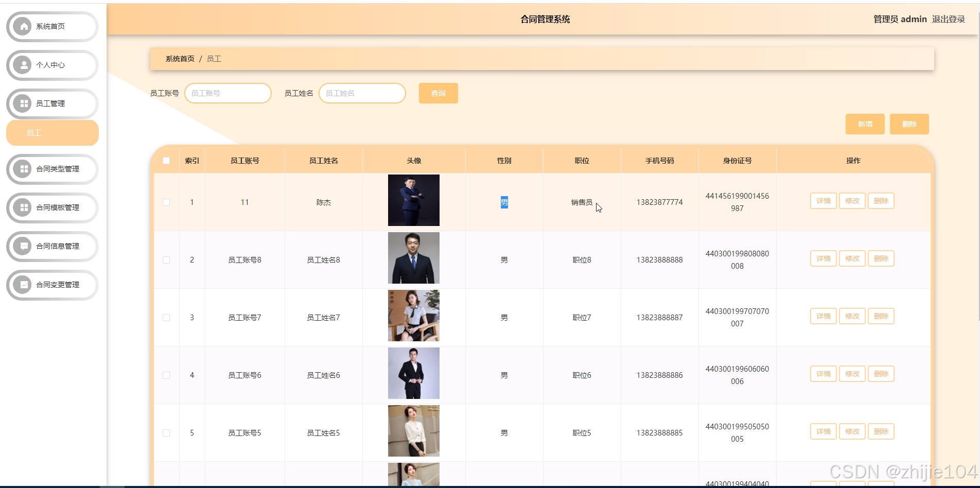
Task: Click the chart icon beside 合同变更管理
Action: [x=23, y=285]
